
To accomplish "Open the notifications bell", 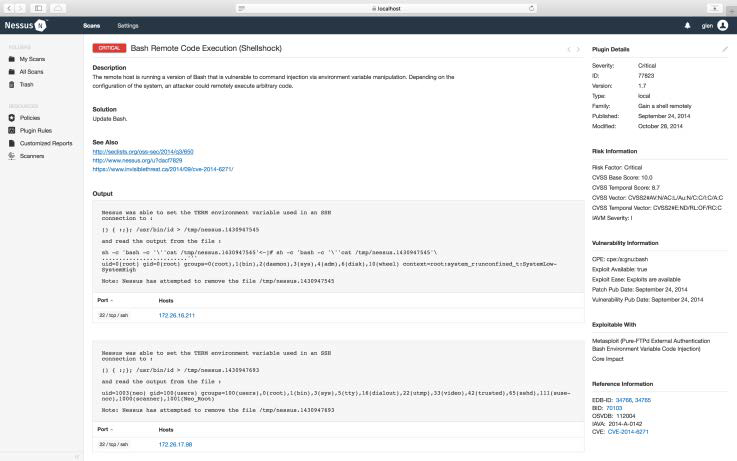I will coord(687,26).
